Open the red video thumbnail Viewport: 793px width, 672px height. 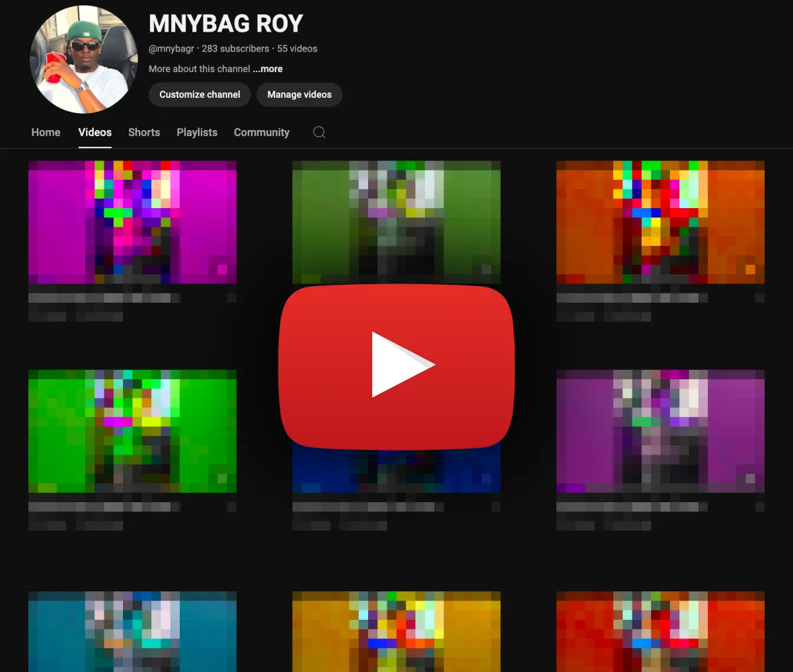click(x=660, y=631)
